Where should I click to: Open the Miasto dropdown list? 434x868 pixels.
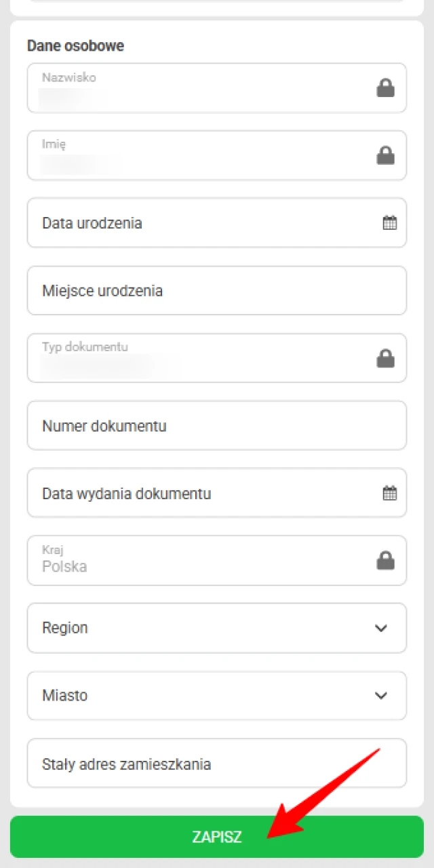[217, 696]
